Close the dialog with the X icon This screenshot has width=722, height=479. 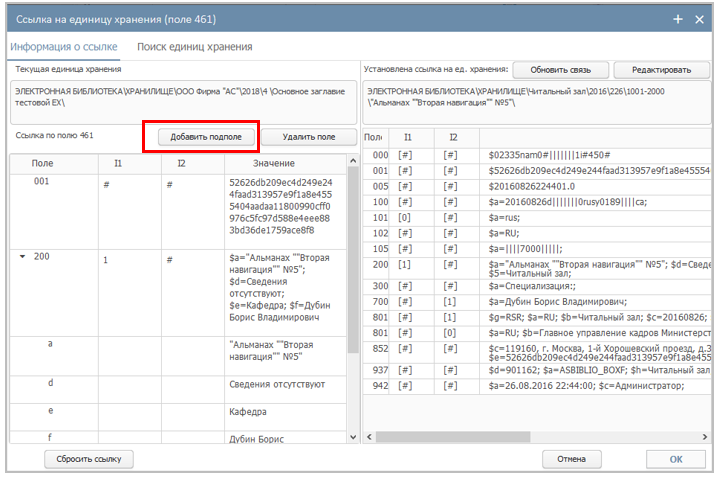coord(700,19)
